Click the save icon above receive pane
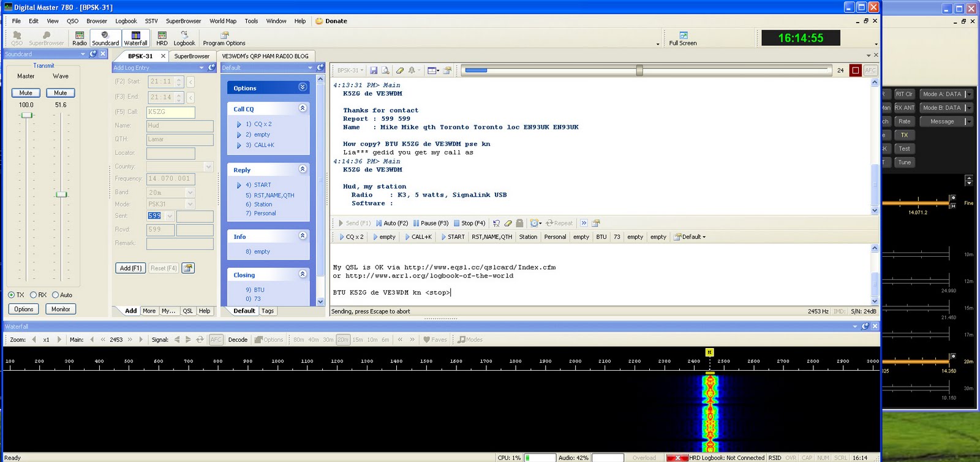This screenshot has height=462, width=980. (374, 70)
